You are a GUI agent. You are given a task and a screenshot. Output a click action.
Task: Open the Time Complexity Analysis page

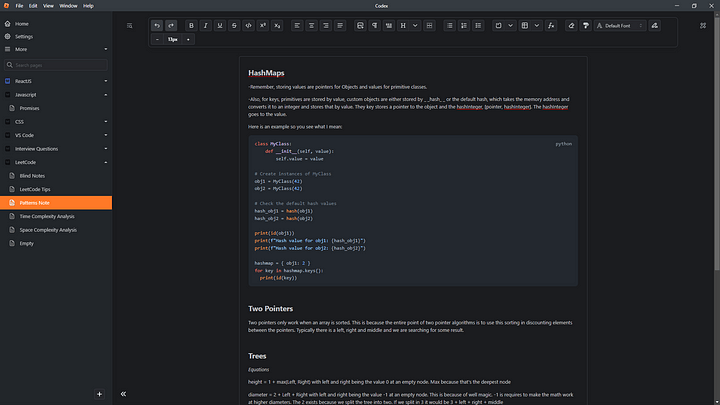pyautogui.click(x=47, y=216)
